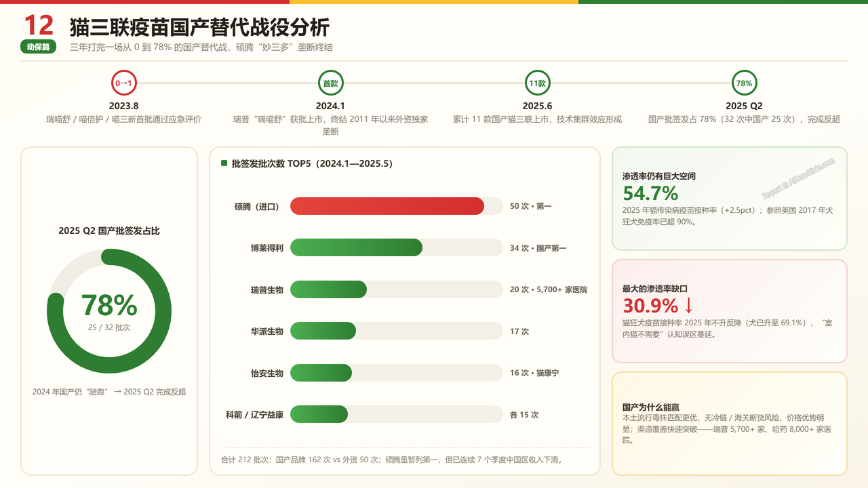The height and width of the screenshot is (488, 868).
Task: Click the green square legend marker beside 批签发批次数
Action: tap(224, 163)
